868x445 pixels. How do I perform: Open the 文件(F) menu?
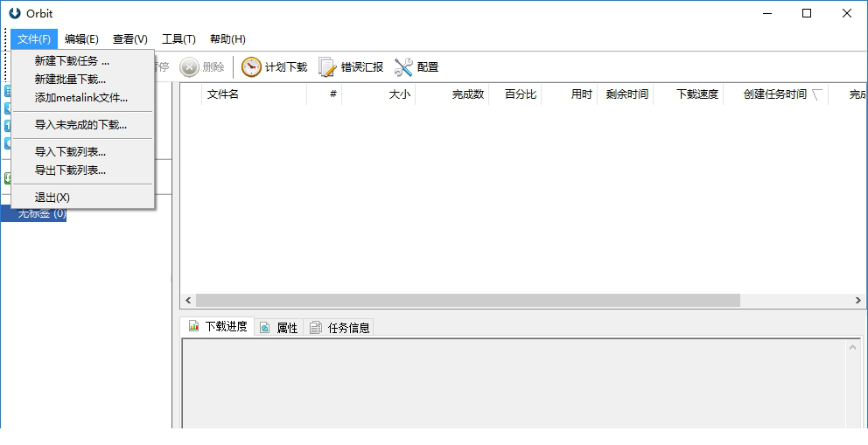(34, 39)
